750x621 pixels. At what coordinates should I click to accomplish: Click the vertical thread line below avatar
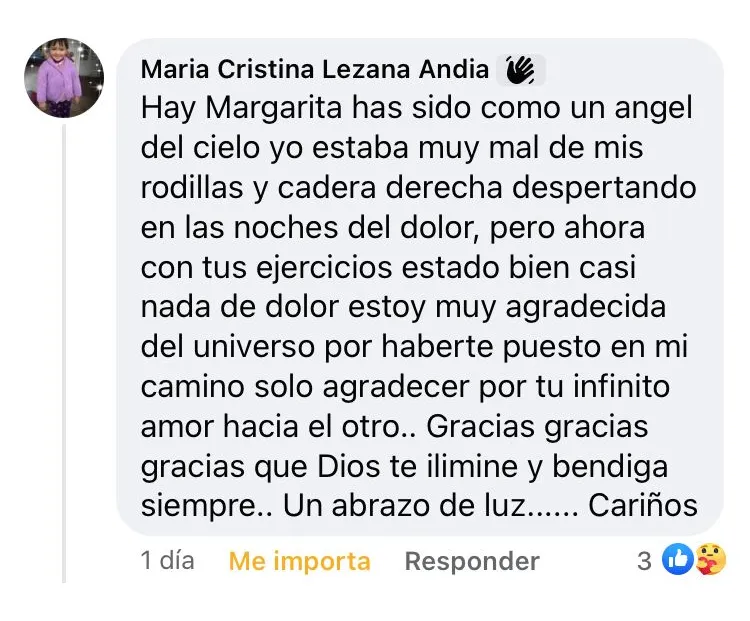(x=64, y=353)
